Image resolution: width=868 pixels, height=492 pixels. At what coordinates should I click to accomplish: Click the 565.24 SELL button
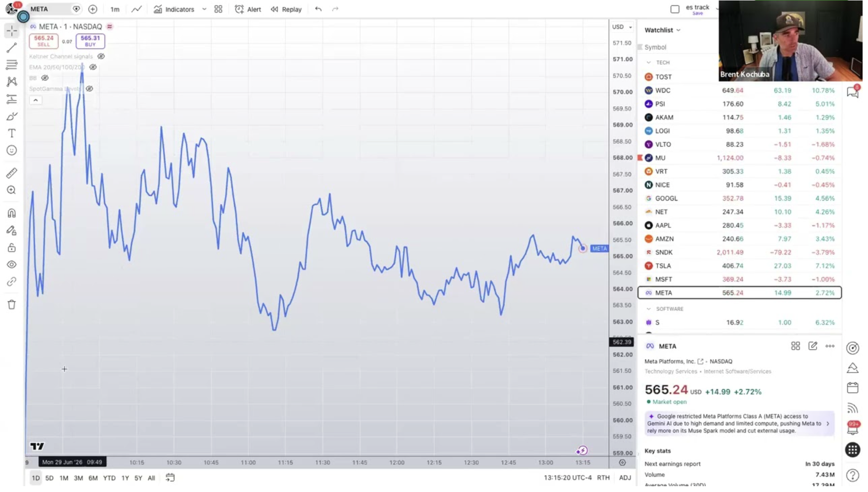point(44,41)
